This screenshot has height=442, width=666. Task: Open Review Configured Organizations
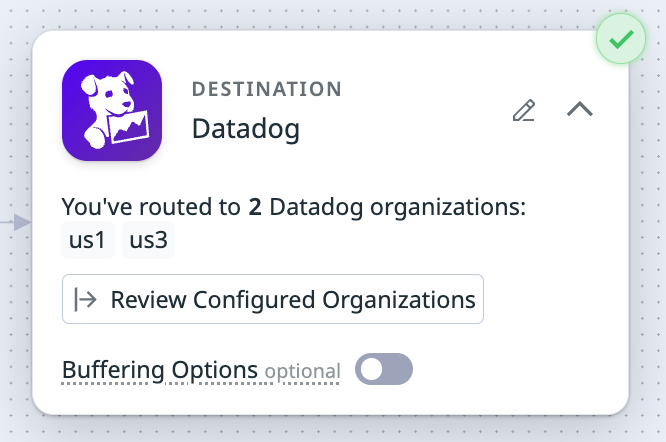(x=273, y=299)
